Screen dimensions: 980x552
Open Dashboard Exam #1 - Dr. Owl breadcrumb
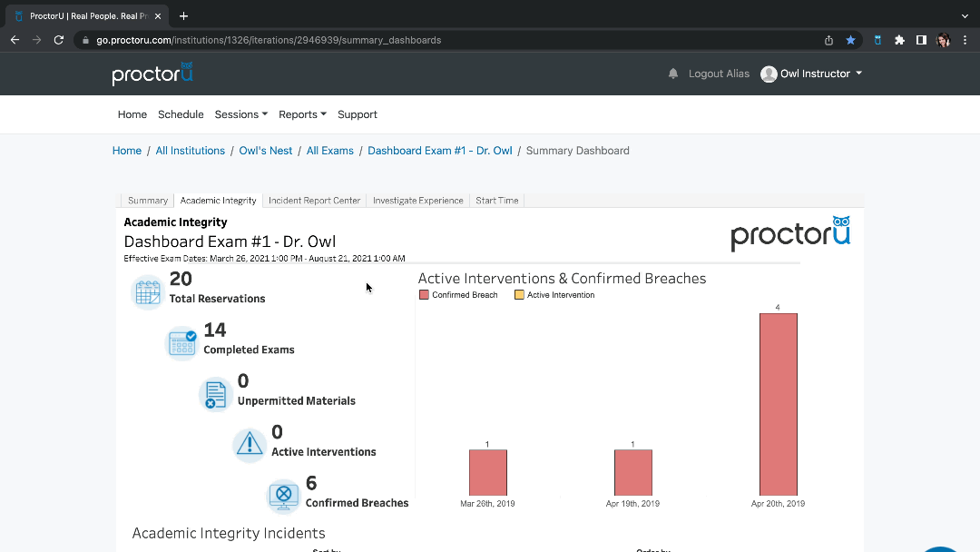440,151
